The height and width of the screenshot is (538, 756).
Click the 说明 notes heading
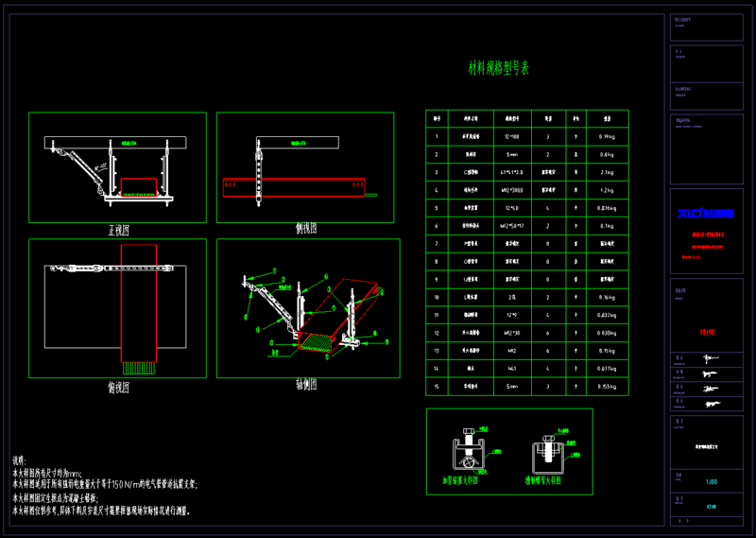tap(21, 458)
